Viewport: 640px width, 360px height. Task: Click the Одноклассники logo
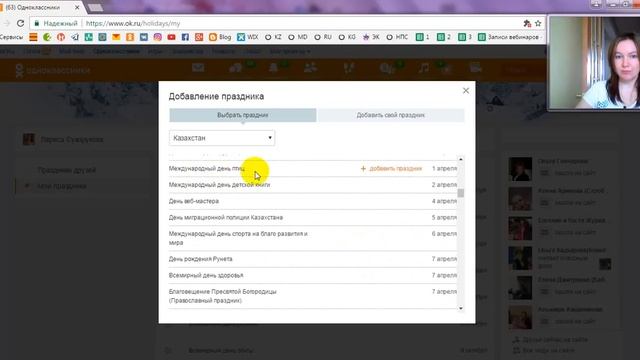click(52, 70)
